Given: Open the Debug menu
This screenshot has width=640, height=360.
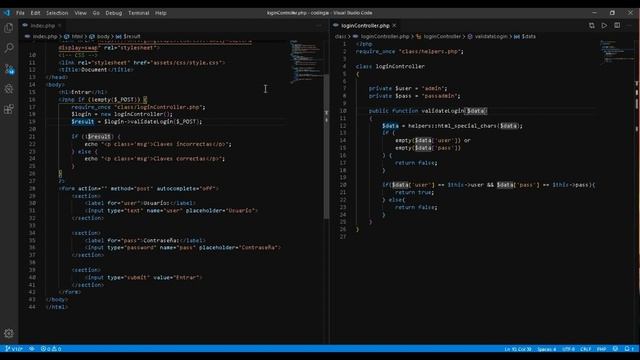Looking at the screenshot, I should pos(113,13).
